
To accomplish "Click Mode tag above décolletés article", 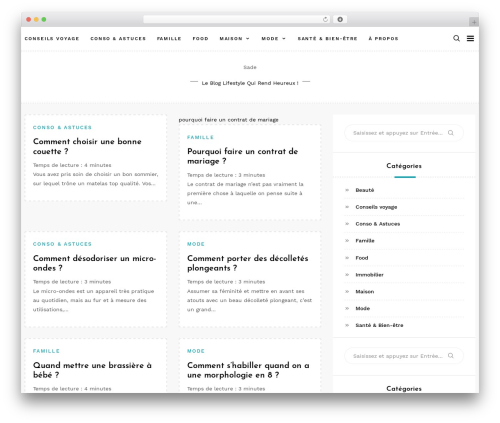I will click(x=196, y=244).
